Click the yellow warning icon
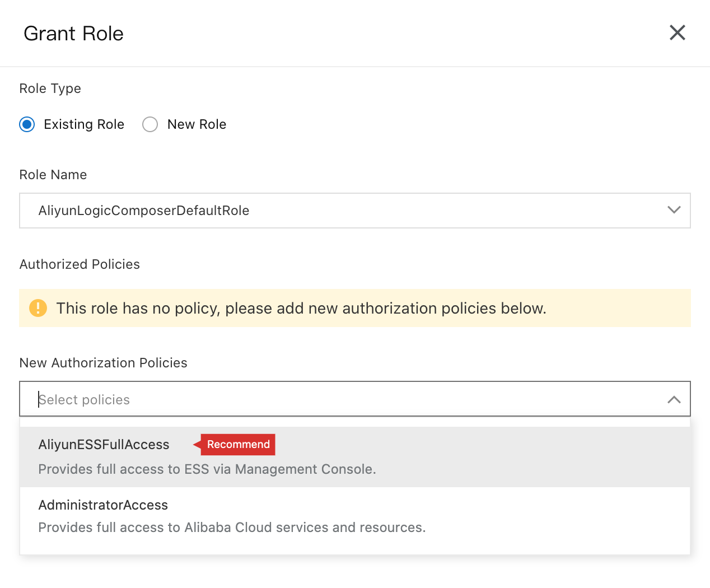 [x=38, y=308]
